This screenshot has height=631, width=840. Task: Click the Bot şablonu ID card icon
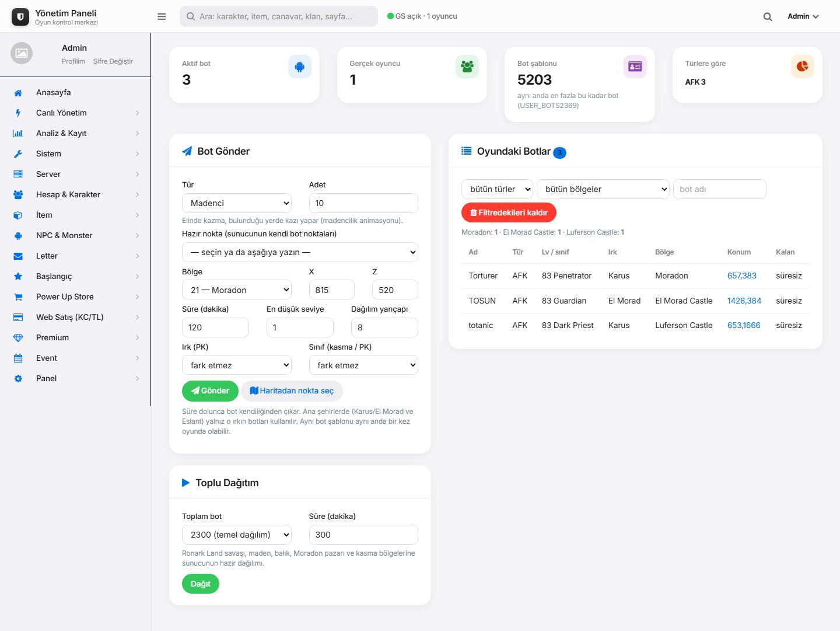[635, 67]
